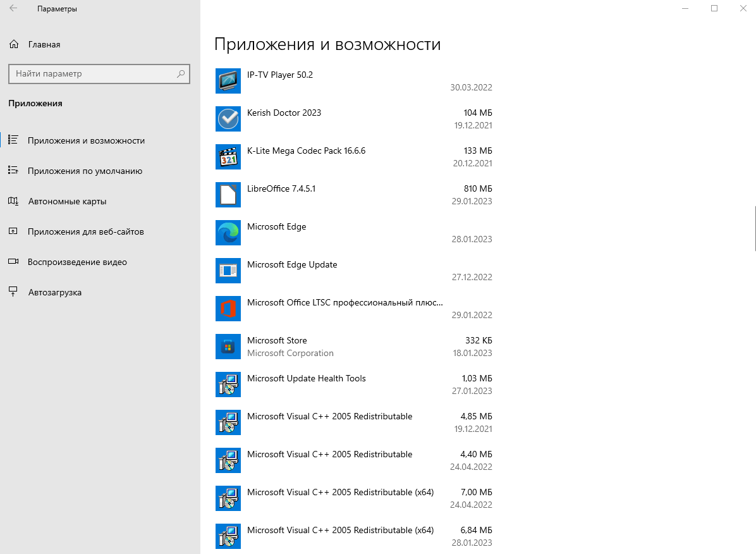Click the startup icon for Автозагрузка
This screenshot has height=554, width=756.
click(x=13, y=292)
